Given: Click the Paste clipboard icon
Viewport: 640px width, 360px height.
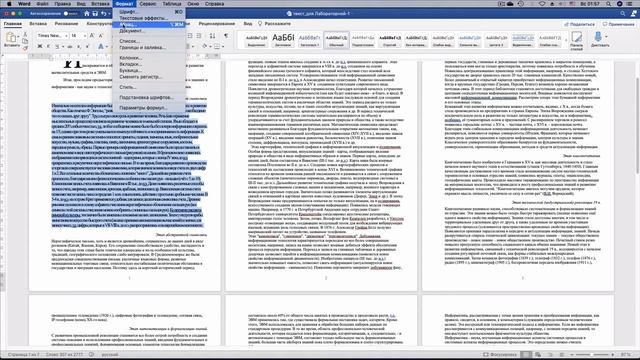Looking at the screenshot, I should [x=11, y=38].
